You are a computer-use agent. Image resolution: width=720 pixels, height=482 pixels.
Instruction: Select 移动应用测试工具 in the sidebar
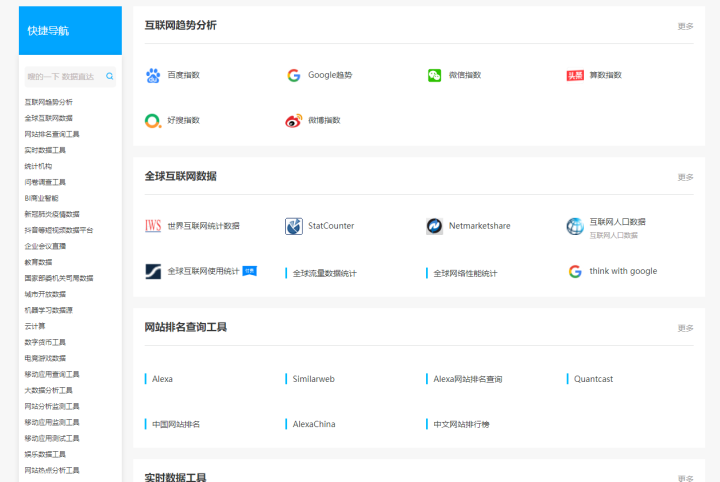point(52,438)
